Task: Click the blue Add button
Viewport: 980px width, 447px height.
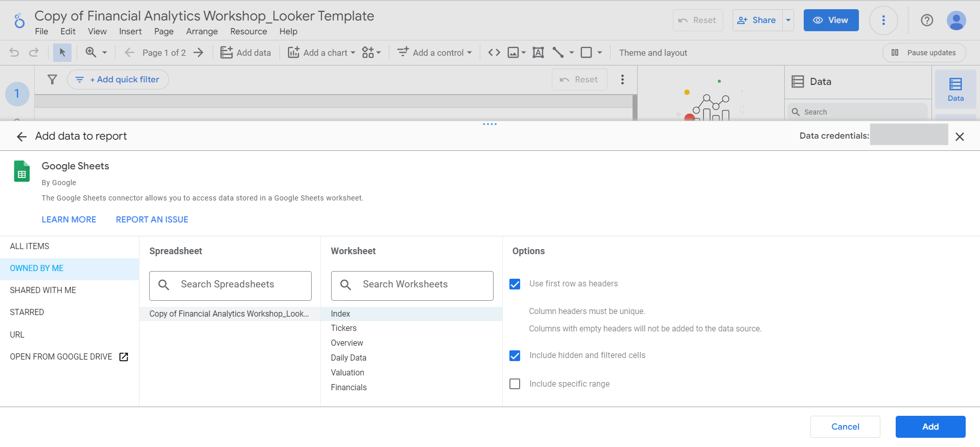Action: click(930, 427)
